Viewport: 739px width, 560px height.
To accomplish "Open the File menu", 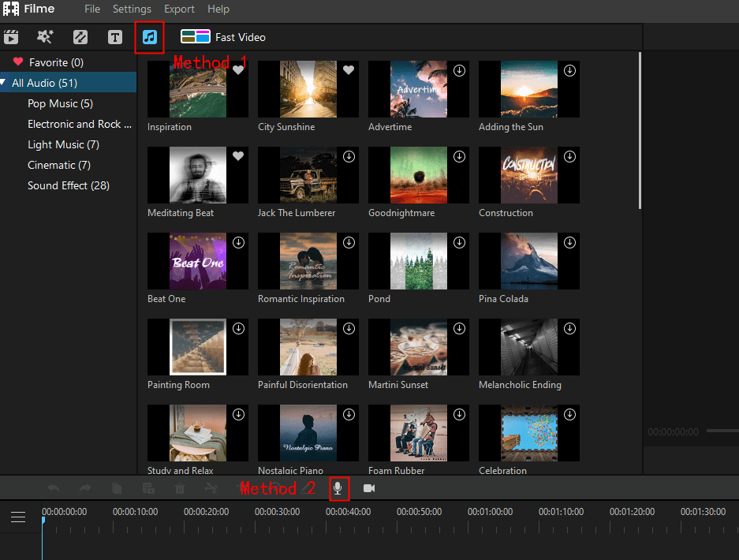I will [x=92, y=9].
